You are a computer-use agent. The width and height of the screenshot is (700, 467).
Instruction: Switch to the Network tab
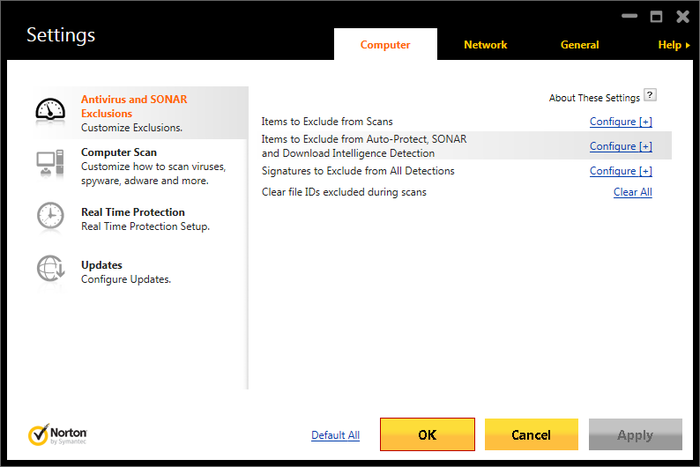pos(485,45)
